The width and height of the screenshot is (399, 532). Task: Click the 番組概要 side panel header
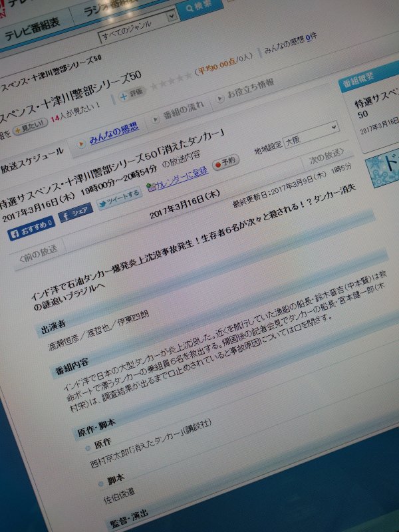point(369,77)
